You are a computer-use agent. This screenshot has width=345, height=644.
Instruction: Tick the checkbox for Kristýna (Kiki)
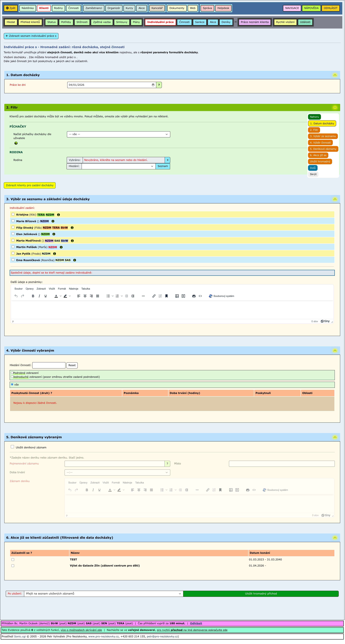13,214
